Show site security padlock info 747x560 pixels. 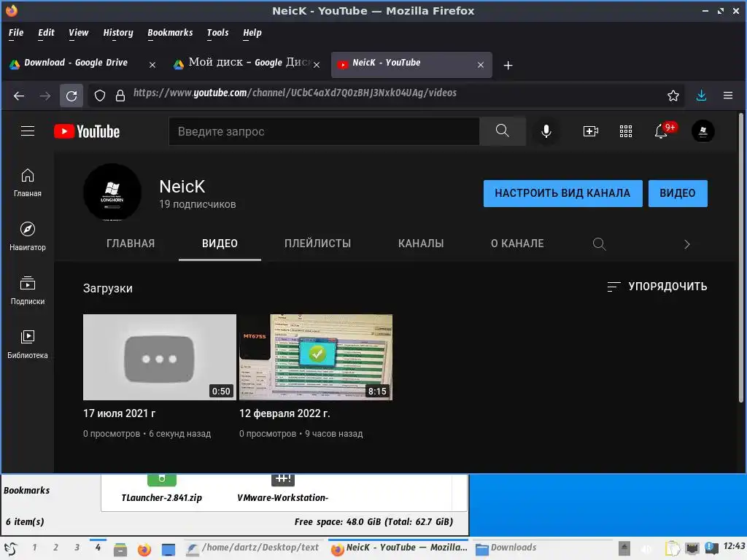click(x=120, y=96)
